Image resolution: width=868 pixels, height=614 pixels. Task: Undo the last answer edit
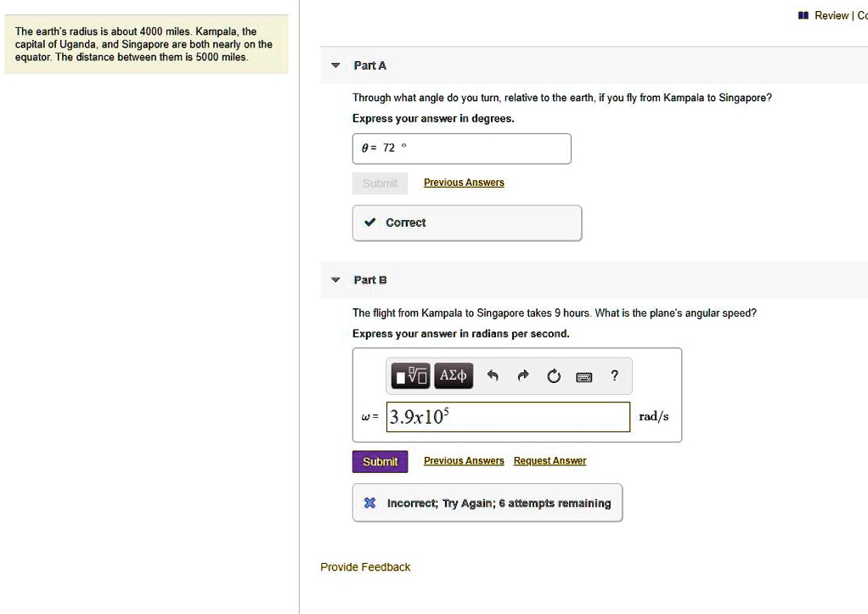[x=492, y=376]
